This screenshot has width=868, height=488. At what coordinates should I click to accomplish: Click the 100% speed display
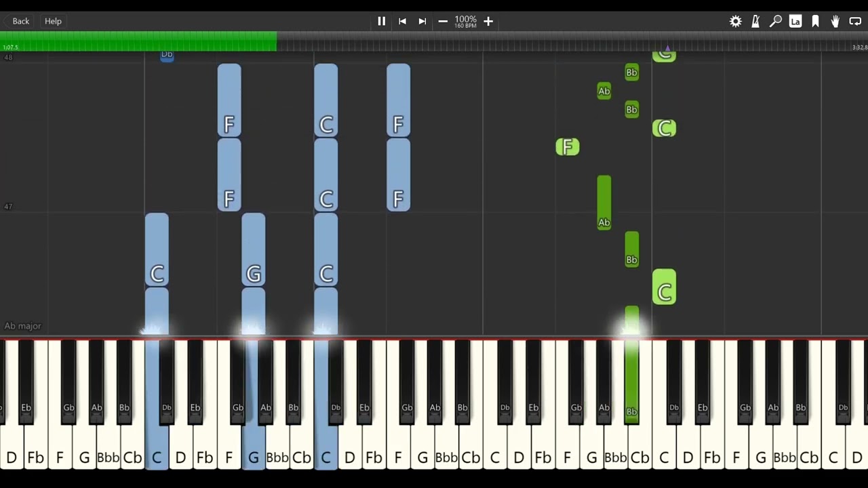(465, 21)
